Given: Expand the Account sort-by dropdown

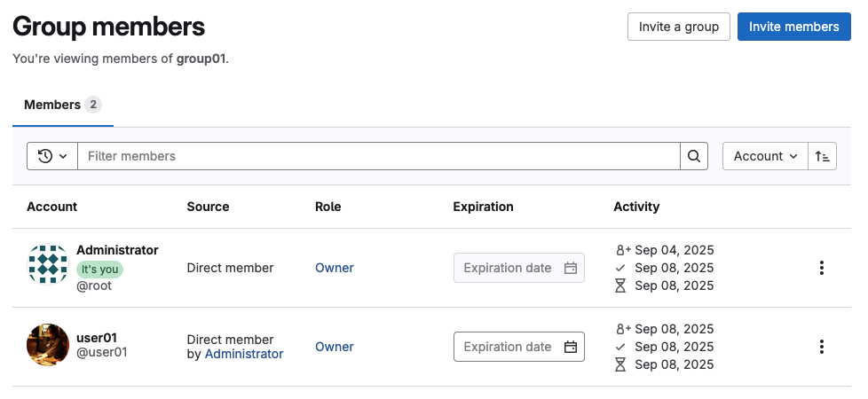Looking at the screenshot, I should click(764, 156).
